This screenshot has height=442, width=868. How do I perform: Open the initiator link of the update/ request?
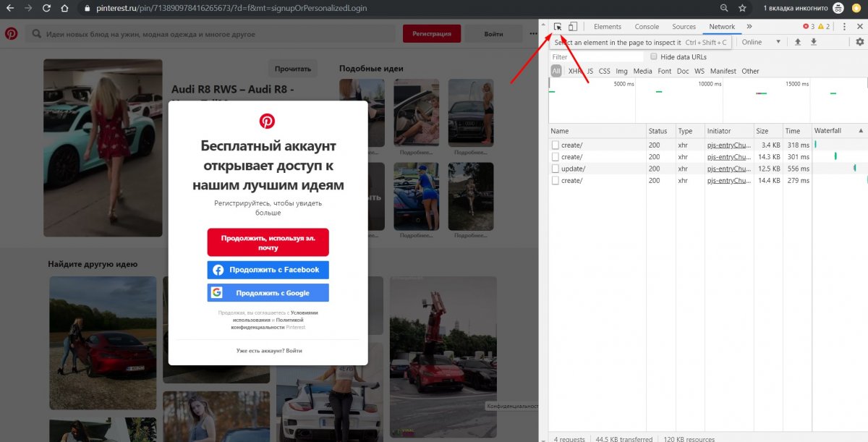(x=729, y=169)
